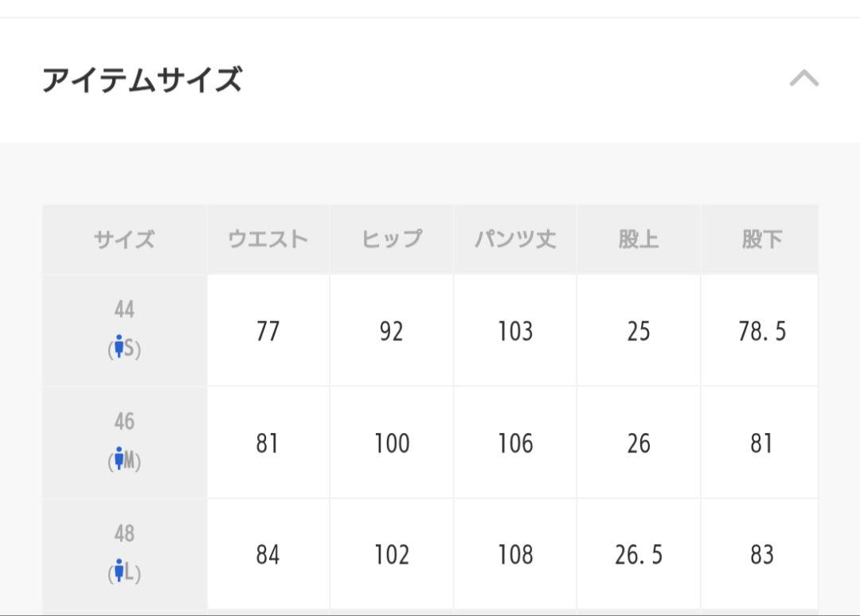Select the pants length 108 cell
This screenshot has height=616, width=860.
(515, 554)
